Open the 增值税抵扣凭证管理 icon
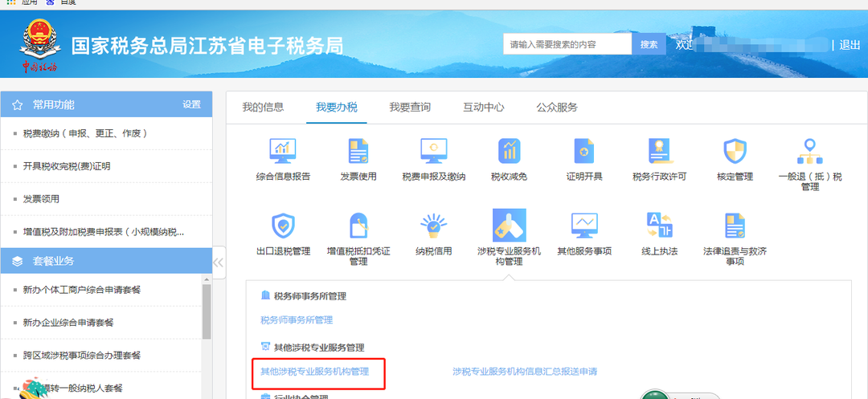868x399 pixels. coord(358,226)
